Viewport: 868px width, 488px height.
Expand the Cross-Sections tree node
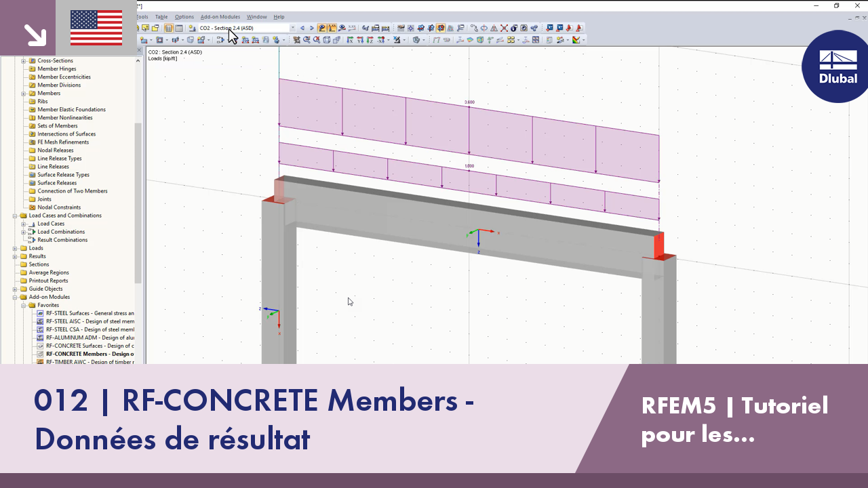click(23, 60)
